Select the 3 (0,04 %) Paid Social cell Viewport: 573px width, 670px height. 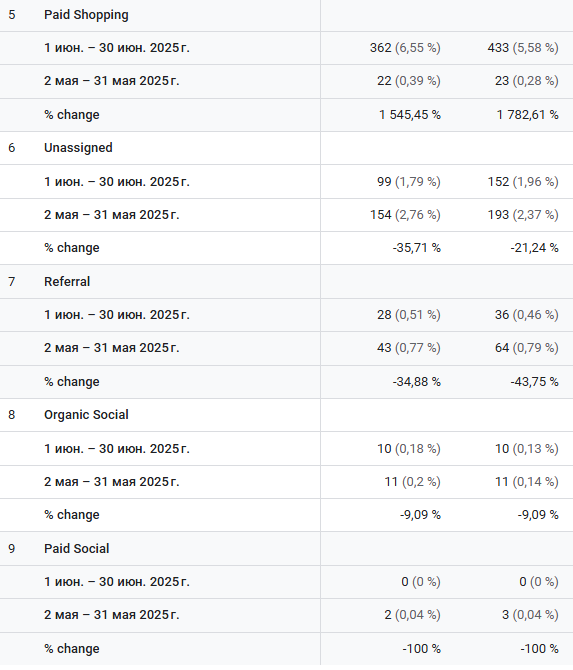point(530,615)
